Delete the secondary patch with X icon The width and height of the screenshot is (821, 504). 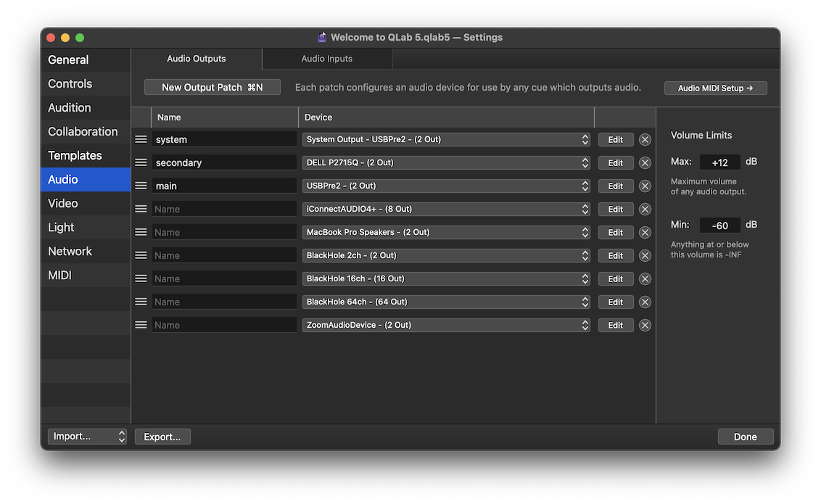click(x=645, y=162)
